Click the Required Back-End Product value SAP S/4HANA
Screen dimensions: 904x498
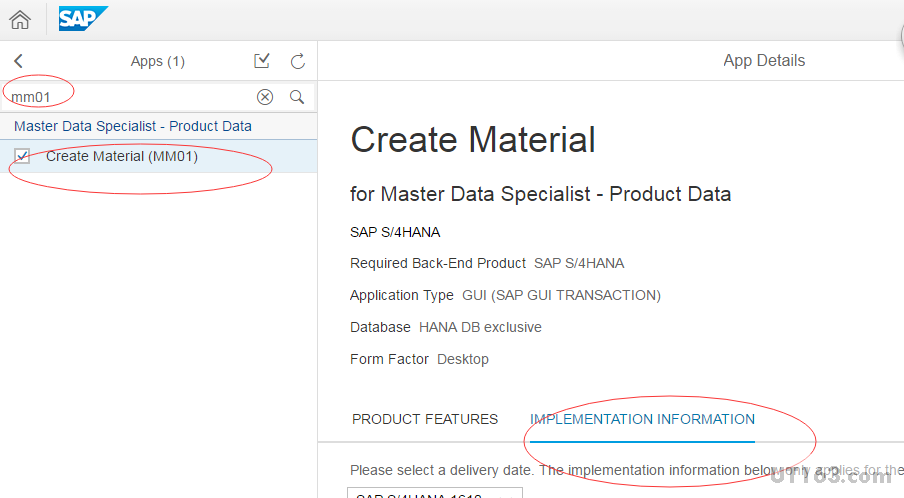coord(579,263)
